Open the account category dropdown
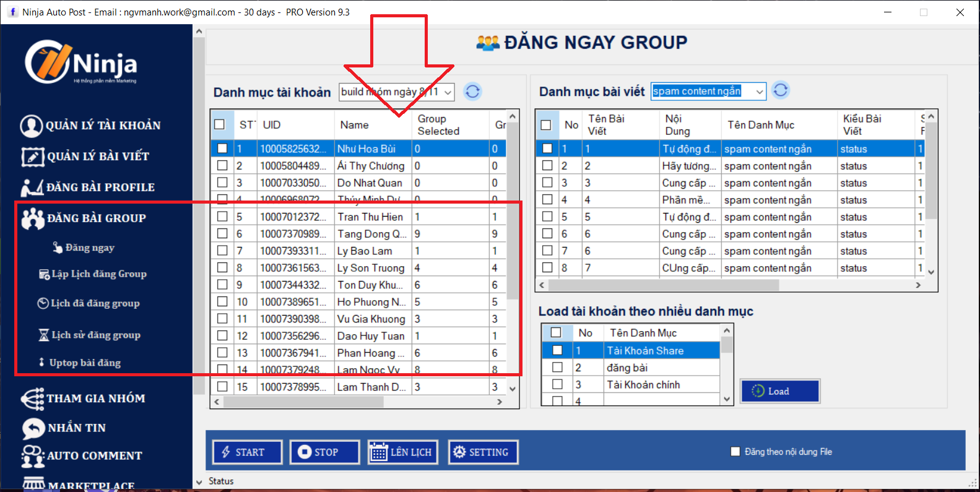Screen dimensions: 980x492 coord(448,92)
